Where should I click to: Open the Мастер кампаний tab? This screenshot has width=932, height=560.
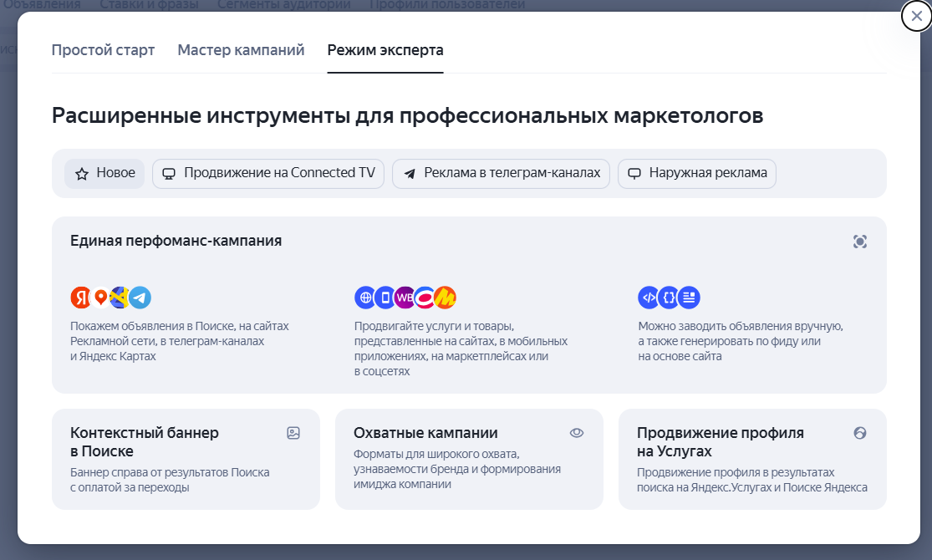click(x=240, y=50)
